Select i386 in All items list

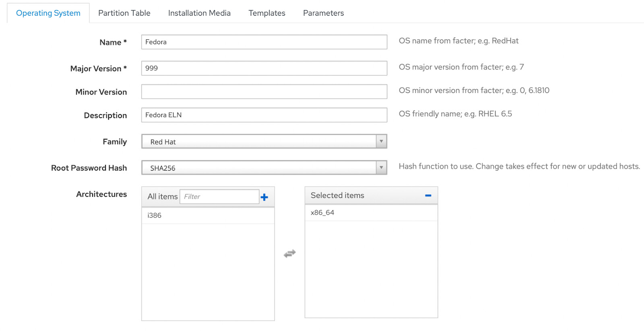[208, 216]
